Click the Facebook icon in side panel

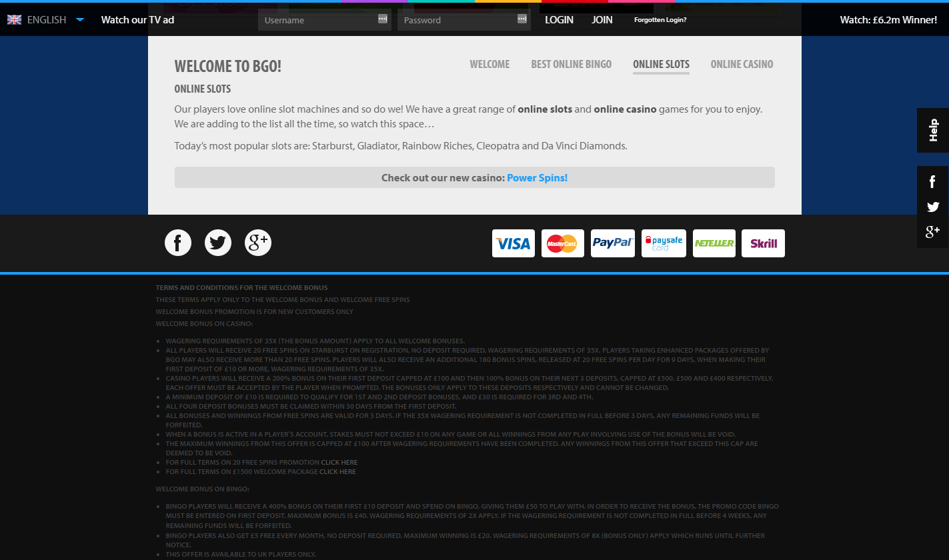[932, 181]
